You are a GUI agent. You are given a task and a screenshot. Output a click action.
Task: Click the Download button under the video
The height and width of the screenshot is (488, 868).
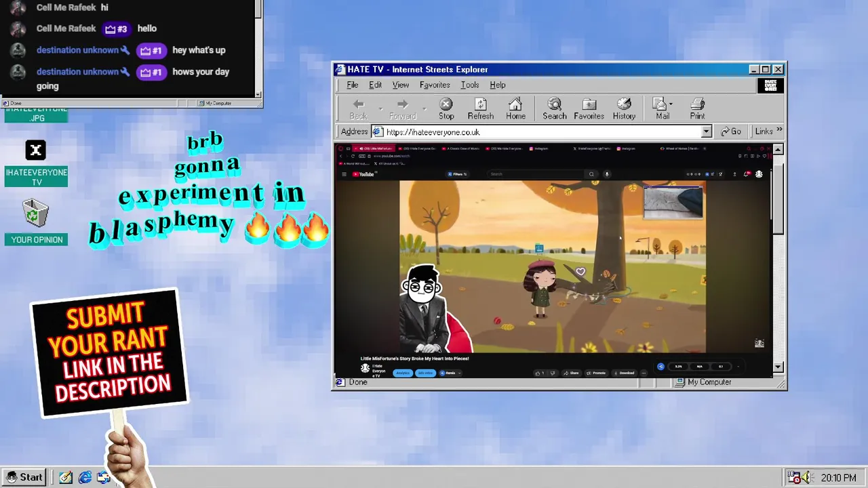(624, 373)
